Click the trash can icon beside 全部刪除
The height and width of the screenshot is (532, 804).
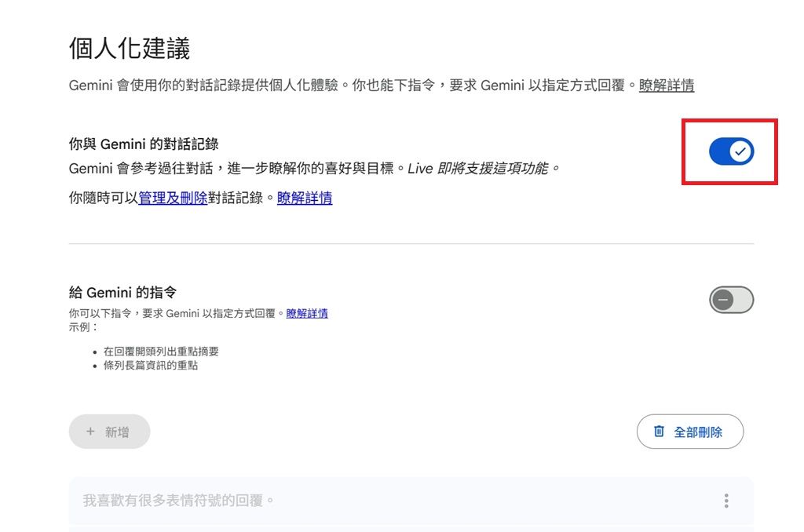coord(659,432)
